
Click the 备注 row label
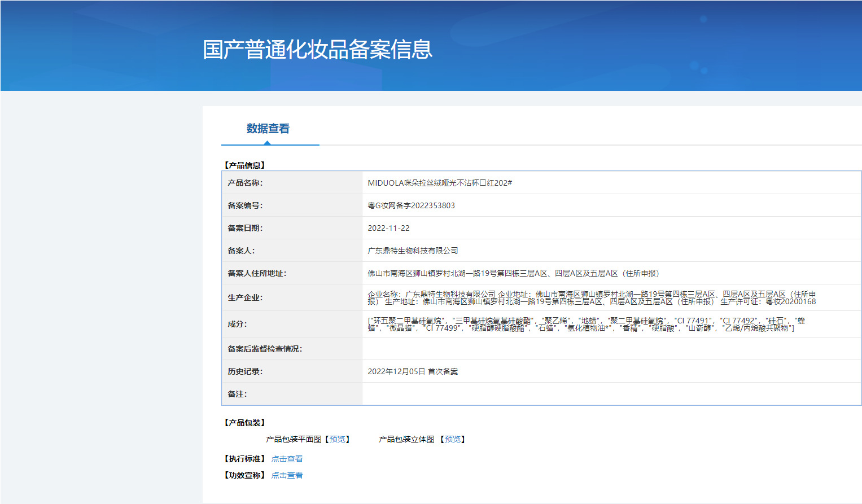tap(237, 394)
